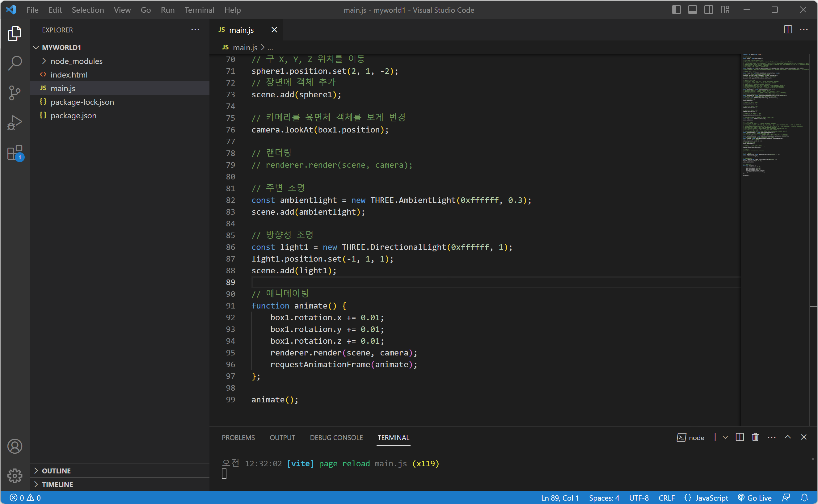The width and height of the screenshot is (818, 504).
Task: Open the Extensions view
Action: tap(15, 153)
